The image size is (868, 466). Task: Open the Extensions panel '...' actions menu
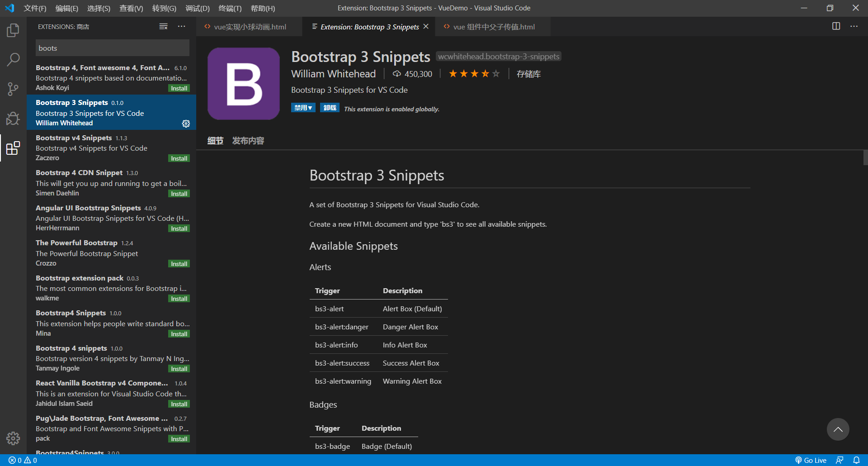pyautogui.click(x=181, y=26)
